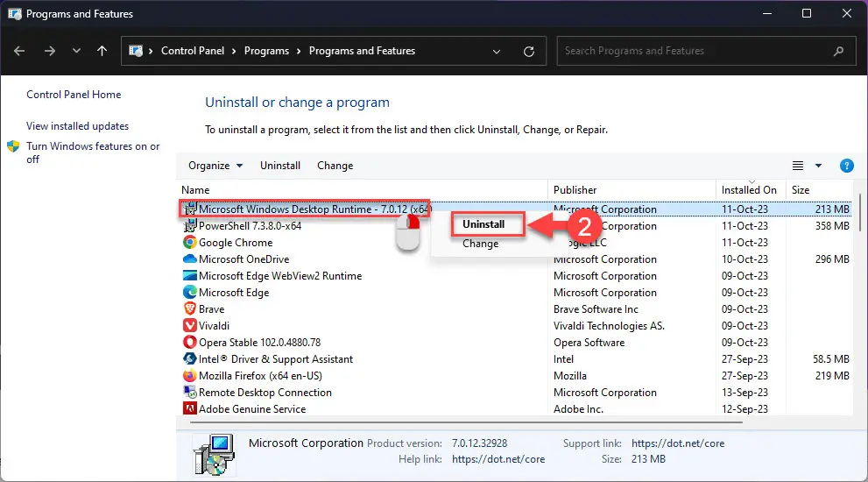Viewport: 868px width, 482px height.
Task: Click 'Vivaldi Technologies AS.' publisher cell
Action: coord(609,326)
